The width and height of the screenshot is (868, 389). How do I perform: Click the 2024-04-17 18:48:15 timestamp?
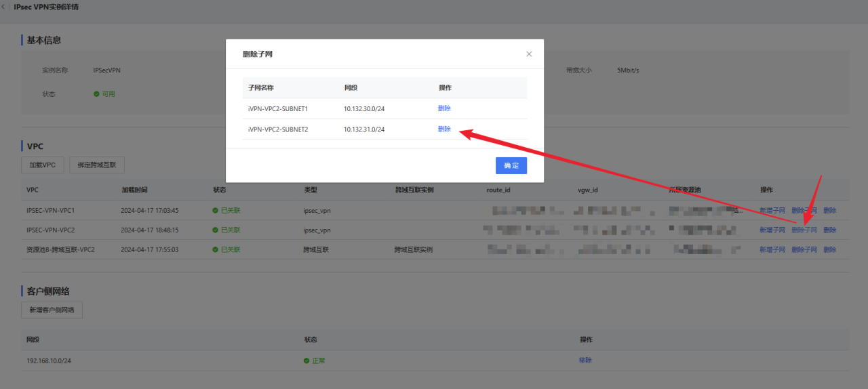[x=150, y=230]
